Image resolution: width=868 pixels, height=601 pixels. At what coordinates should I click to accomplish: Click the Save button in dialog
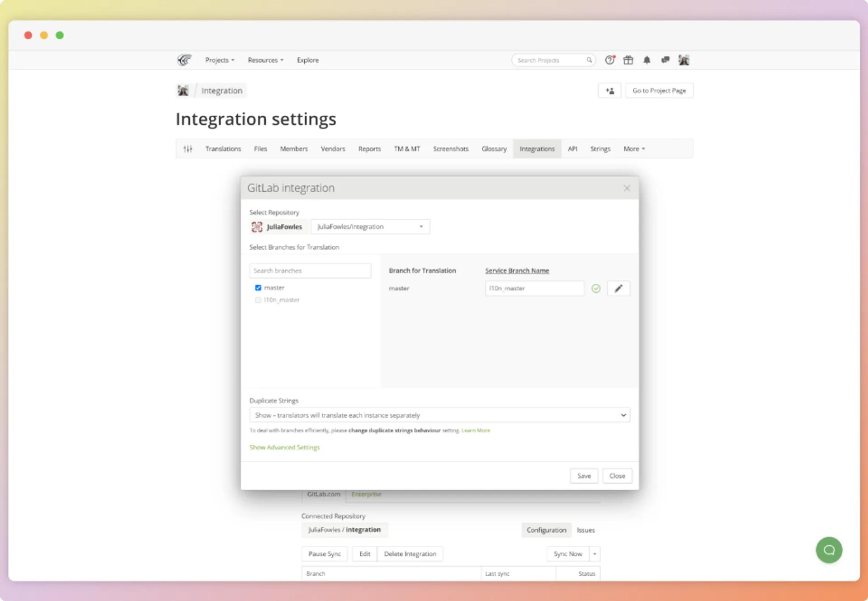pyautogui.click(x=584, y=476)
